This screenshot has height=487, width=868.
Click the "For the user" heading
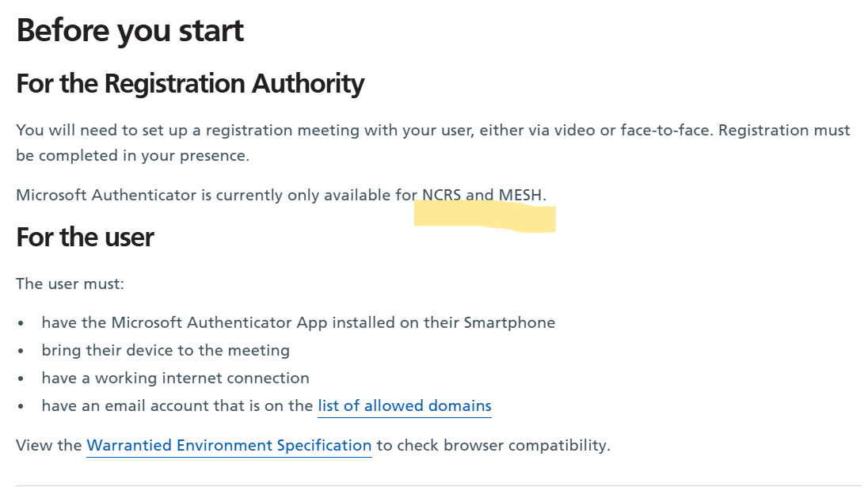click(85, 237)
